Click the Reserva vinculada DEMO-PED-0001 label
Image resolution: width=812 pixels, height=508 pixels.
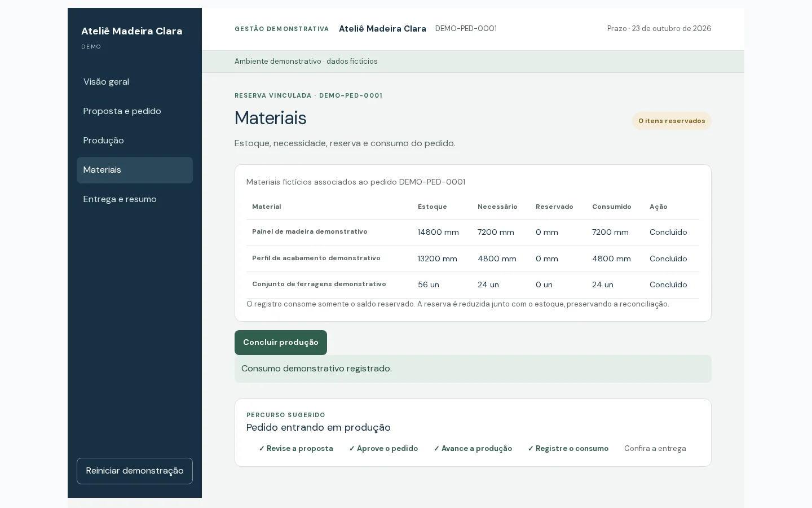click(x=308, y=96)
